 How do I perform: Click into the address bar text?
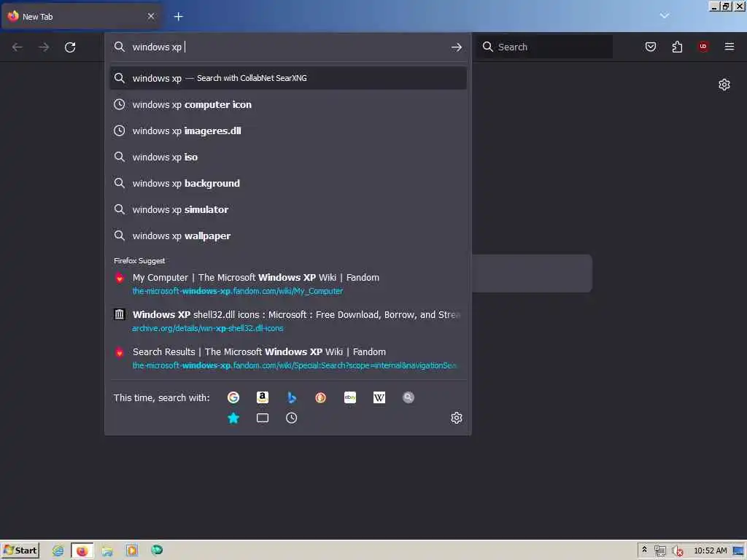(288, 47)
